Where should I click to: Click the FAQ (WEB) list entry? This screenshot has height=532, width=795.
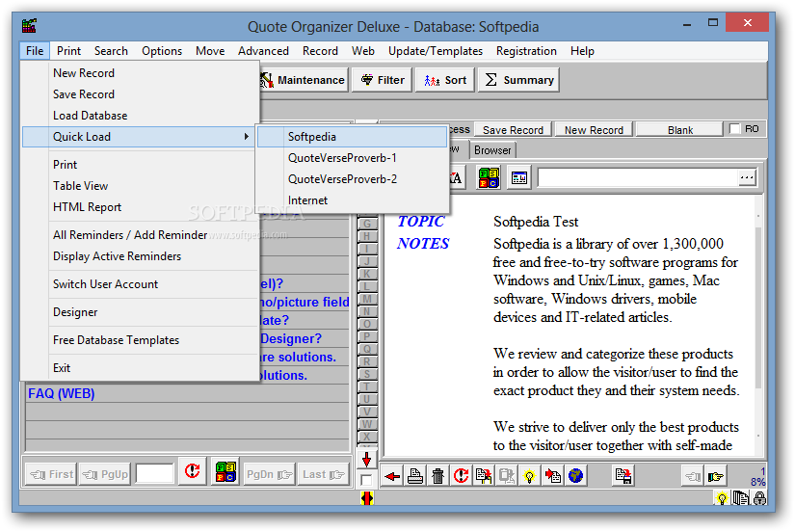point(187,393)
